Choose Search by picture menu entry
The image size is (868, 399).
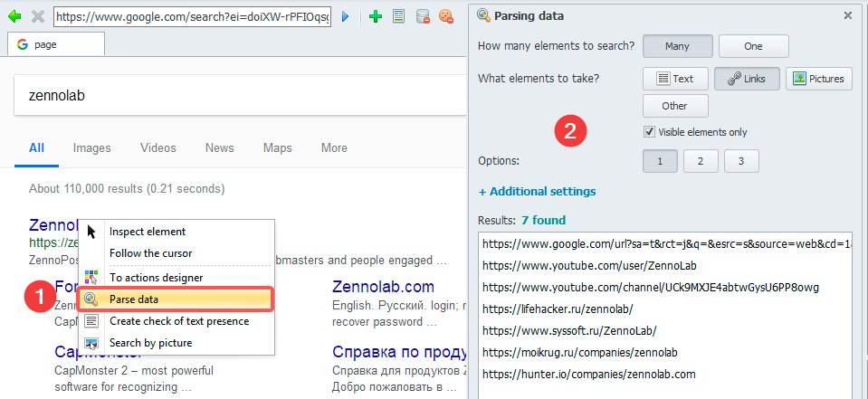[x=176, y=343]
